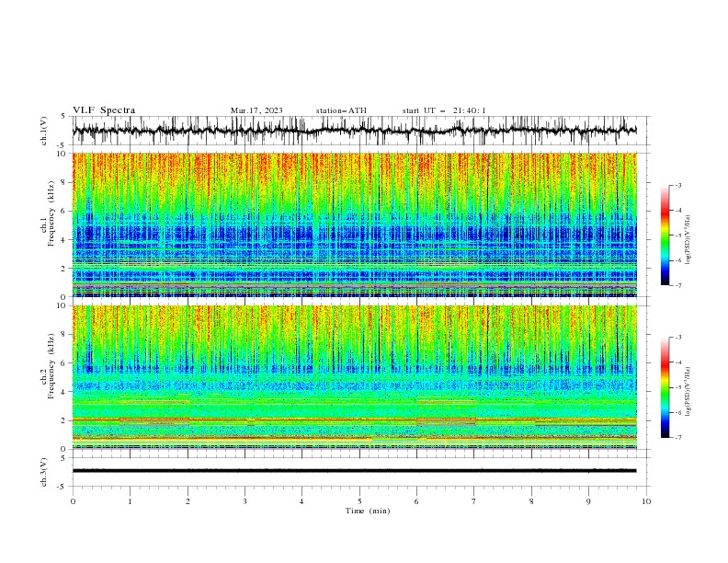Image resolution: width=728 pixels, height=563 pixels.
Task: Click the ch.2 spectrogram color bar
Action: (x=665, y=387)
